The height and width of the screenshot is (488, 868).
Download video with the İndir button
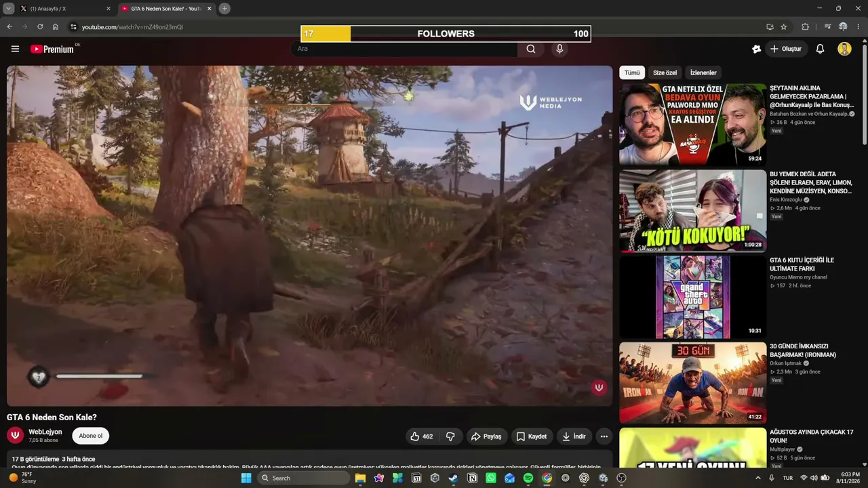[574, 436]
